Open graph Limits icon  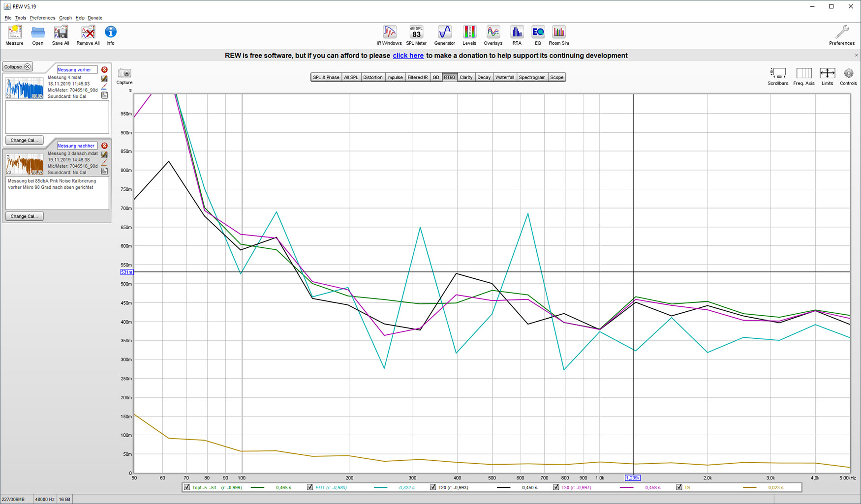(827, 73)
